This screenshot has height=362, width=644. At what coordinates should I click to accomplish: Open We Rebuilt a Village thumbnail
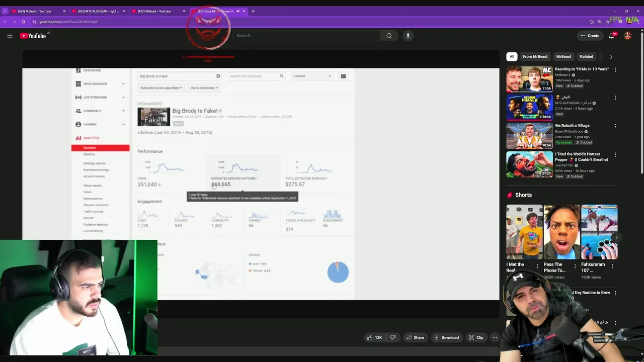click(529, 136)
